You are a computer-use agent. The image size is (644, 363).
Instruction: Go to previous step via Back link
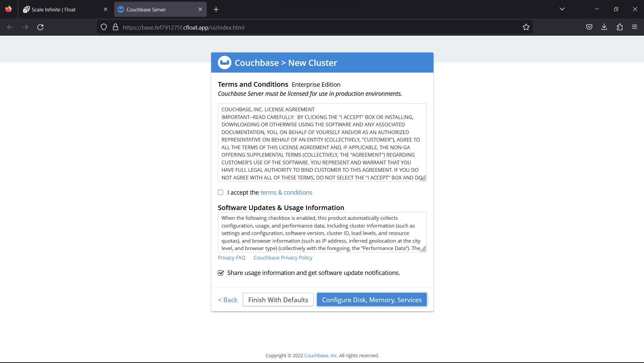point(228,300)
